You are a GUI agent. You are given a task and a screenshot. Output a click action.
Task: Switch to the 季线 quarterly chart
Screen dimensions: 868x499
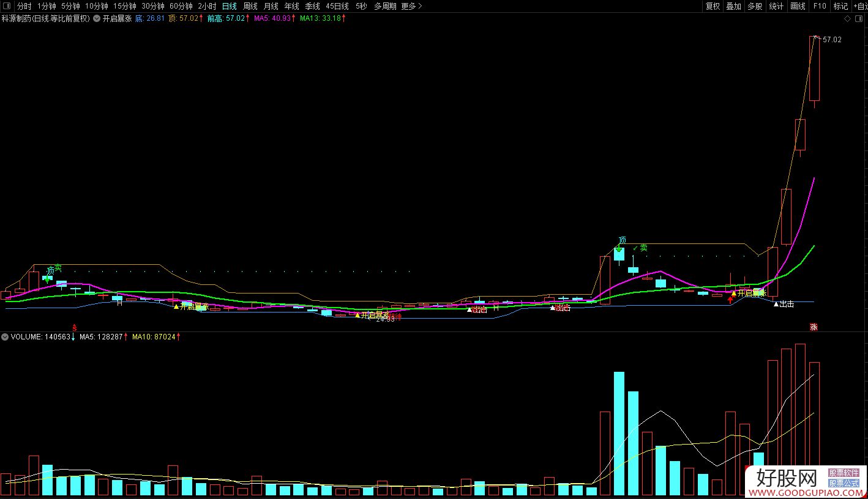(313, 6)
